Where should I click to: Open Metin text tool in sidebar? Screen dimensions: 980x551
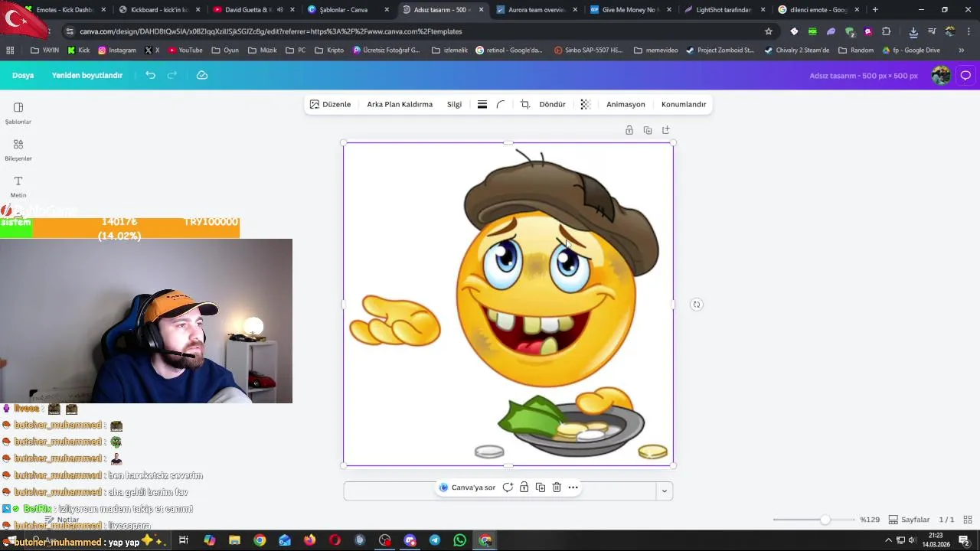(x=18, y=187)
